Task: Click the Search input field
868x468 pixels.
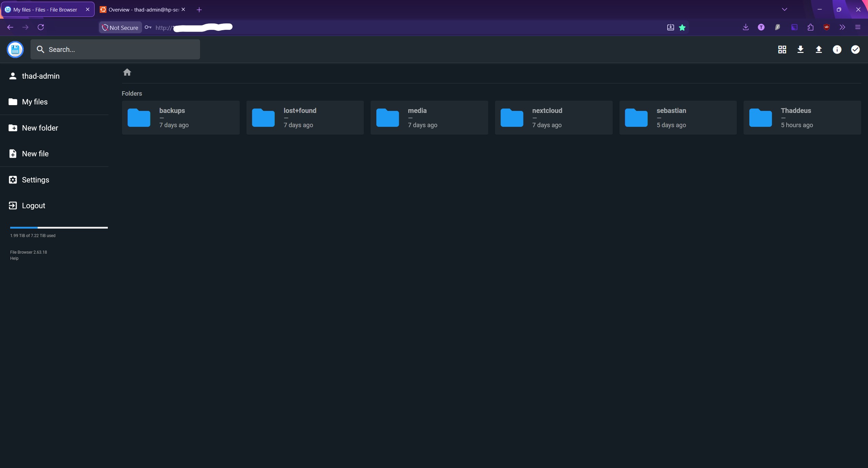Action: [x=115, y=50]
